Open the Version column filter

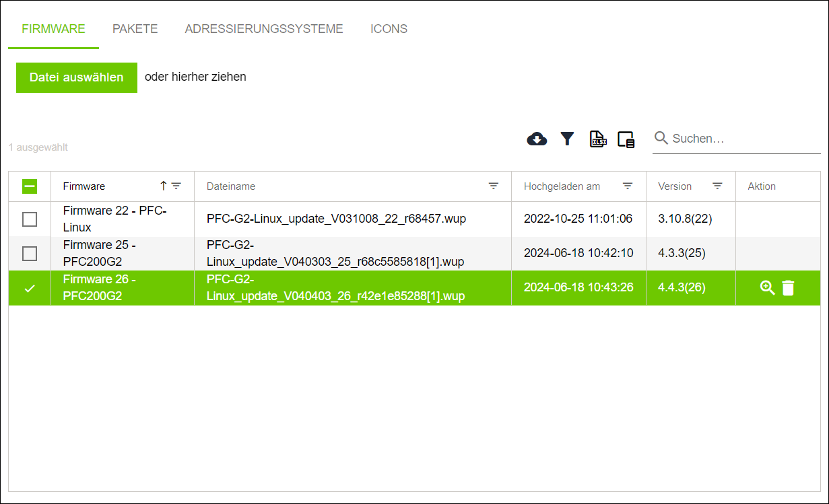pos(717,186)
